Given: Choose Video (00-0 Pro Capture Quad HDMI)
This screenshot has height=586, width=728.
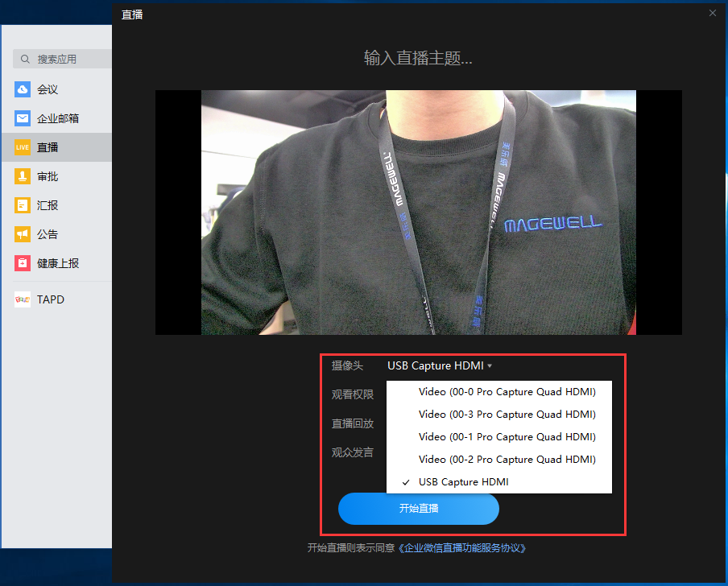Looking at the screenshot, I should point(499,392).
